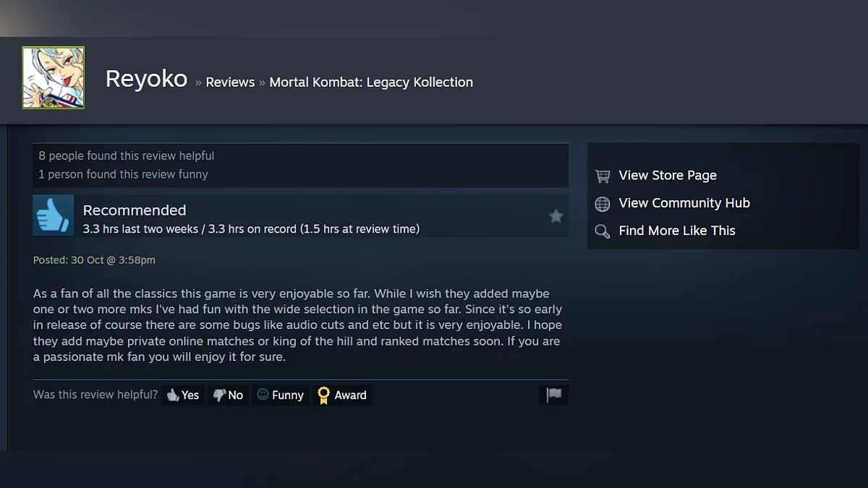
Task: Open Mortal Kombat: Legacy Kollection breadcrumb
Action: tap(371, 82)
